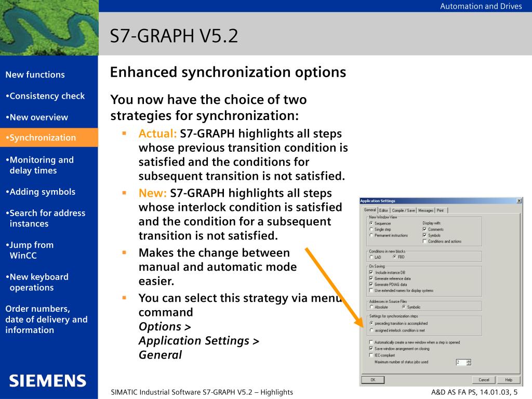
Task: Click the 'Options >' menu path text
Action: [x=165, y=326]
